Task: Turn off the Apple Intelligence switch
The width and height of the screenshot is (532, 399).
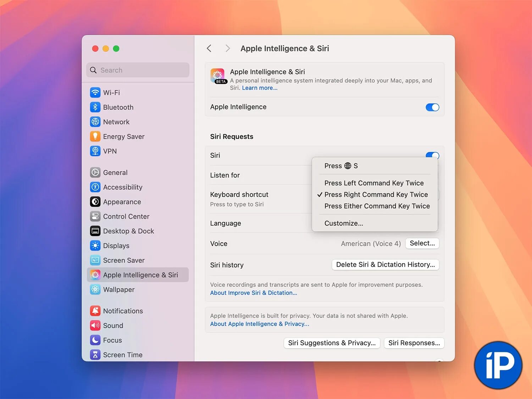Action: (432, 107)
